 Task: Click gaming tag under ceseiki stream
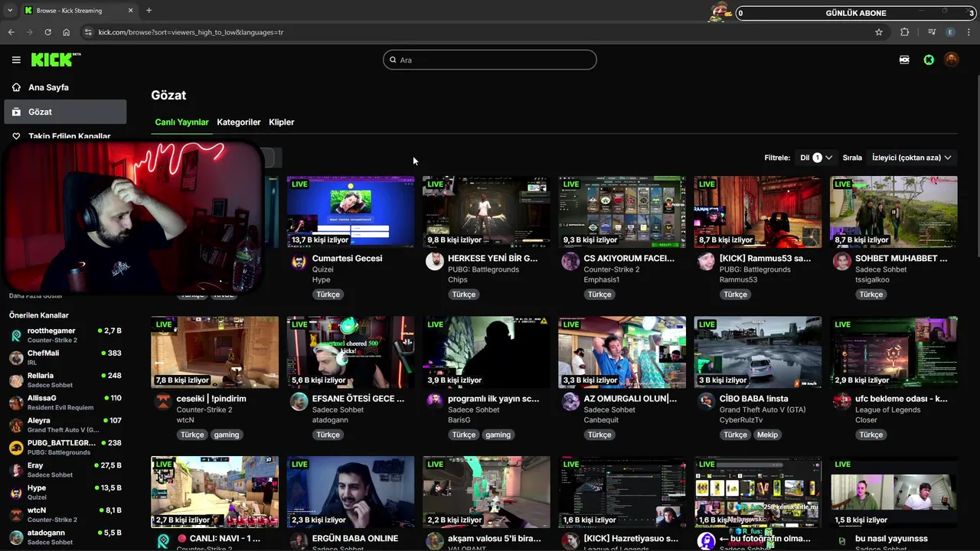(x=227, y=435)
